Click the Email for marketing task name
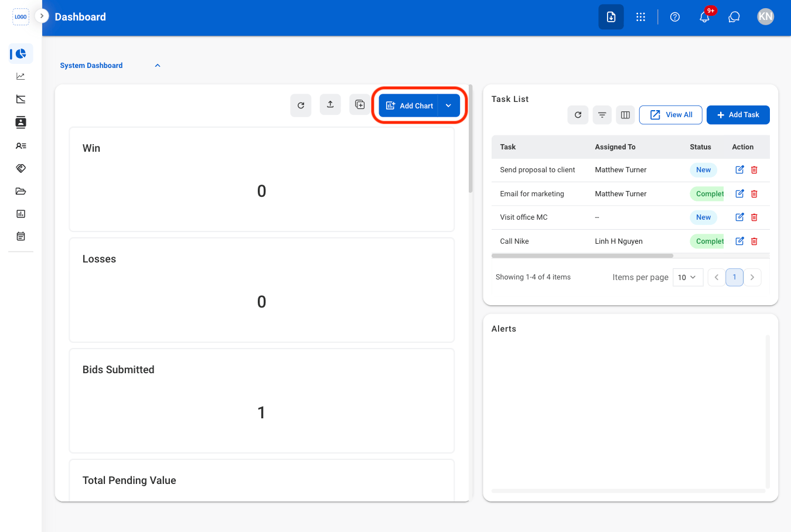The height and width of the screenshot is (532, 791). (532, 194)
